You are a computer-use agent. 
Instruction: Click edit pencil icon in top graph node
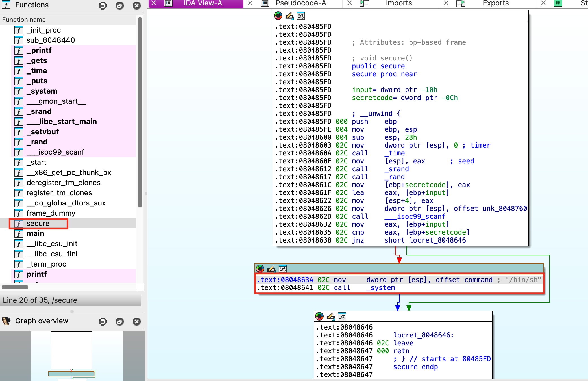pos(289,16)
